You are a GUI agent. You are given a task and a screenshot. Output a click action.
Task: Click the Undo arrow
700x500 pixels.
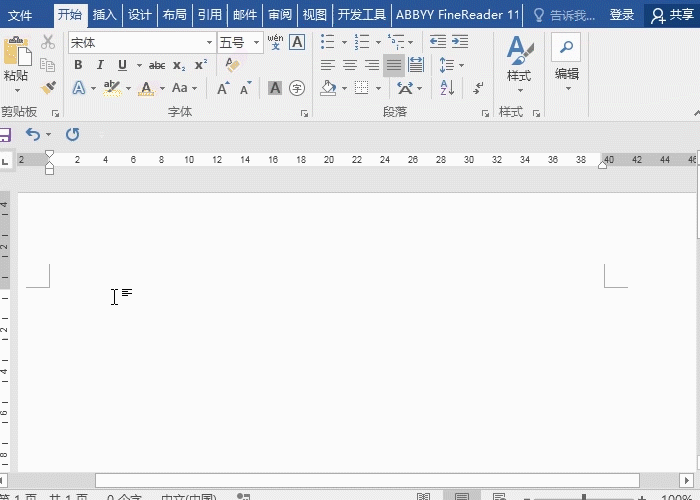(33, 134)
